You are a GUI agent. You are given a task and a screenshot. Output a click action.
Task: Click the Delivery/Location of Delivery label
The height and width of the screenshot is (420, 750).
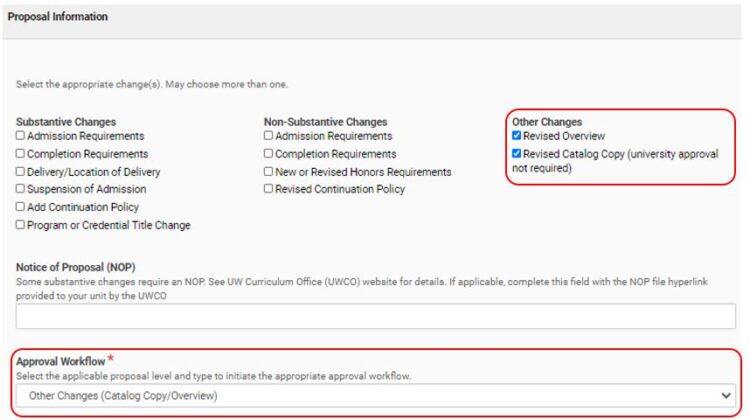point(94,172)
